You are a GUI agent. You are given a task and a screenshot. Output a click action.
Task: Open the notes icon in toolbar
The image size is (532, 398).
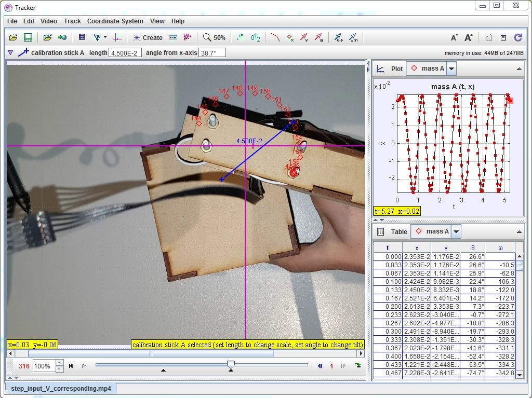point(503,38)
